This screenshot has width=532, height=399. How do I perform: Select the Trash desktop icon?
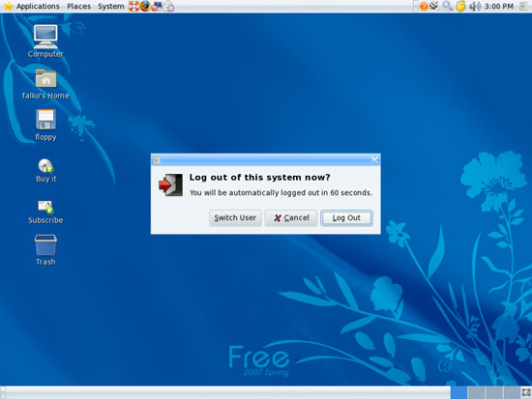point(45,250)
